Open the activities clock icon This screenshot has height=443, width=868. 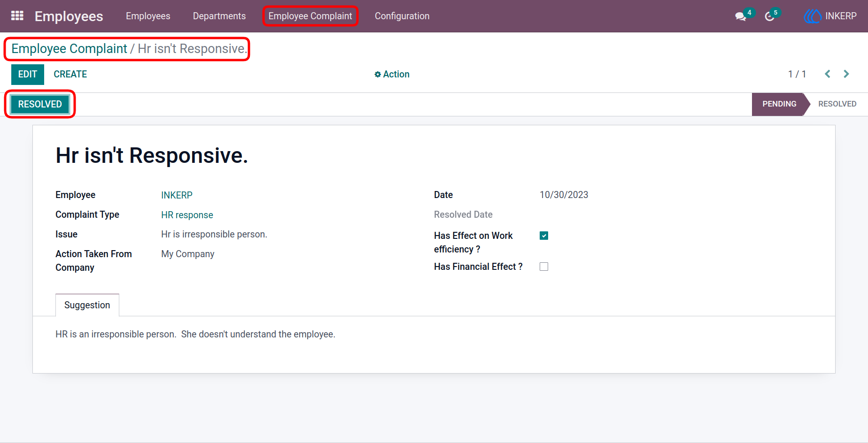pyautogui.click(x=769, y=16)
